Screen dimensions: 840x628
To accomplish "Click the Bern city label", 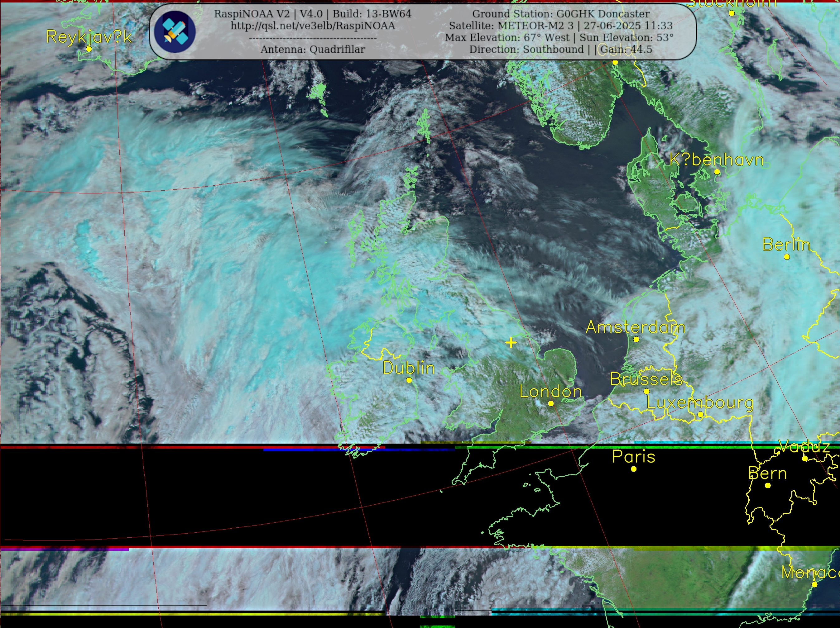I will coord(767,473).
